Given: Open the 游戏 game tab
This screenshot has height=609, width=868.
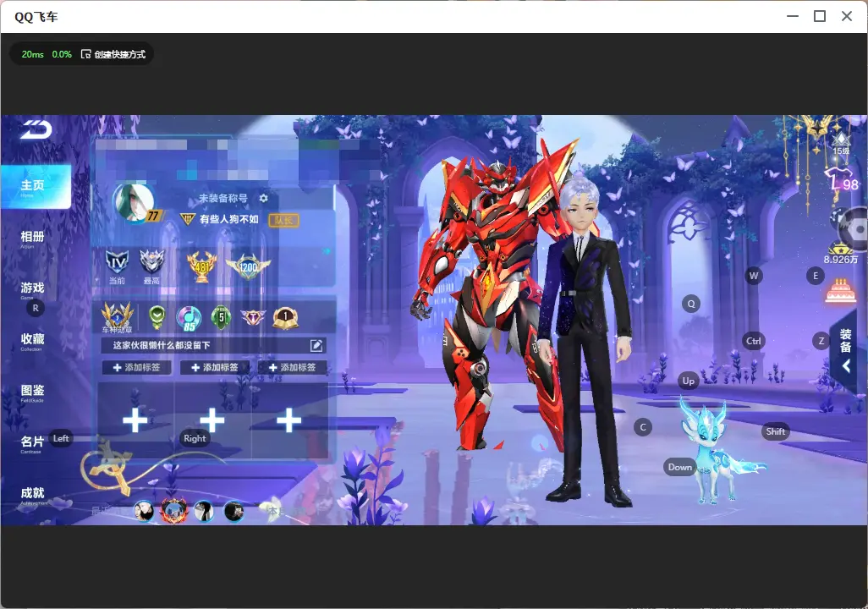Looking at the screenshot, I should point(32,289).
